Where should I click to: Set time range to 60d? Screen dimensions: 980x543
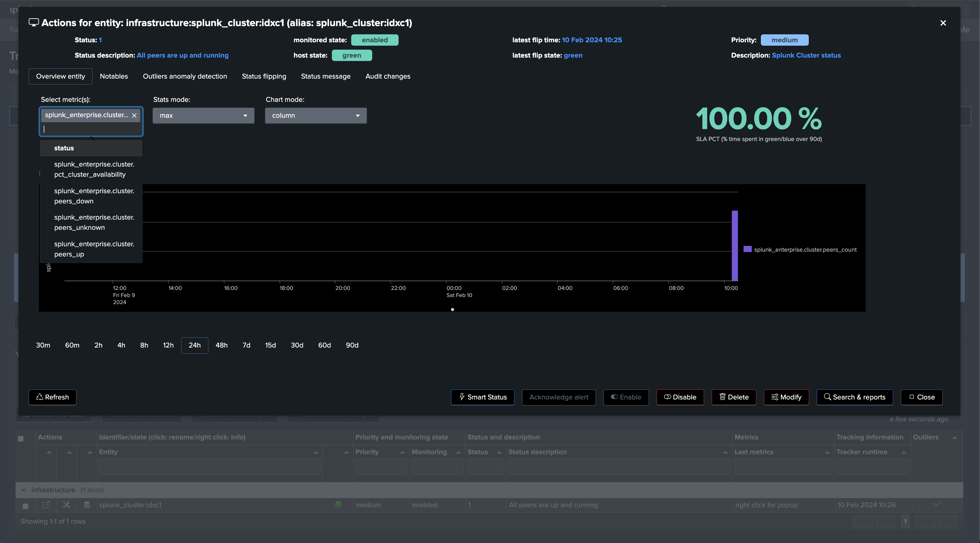[x=324, y=345]
